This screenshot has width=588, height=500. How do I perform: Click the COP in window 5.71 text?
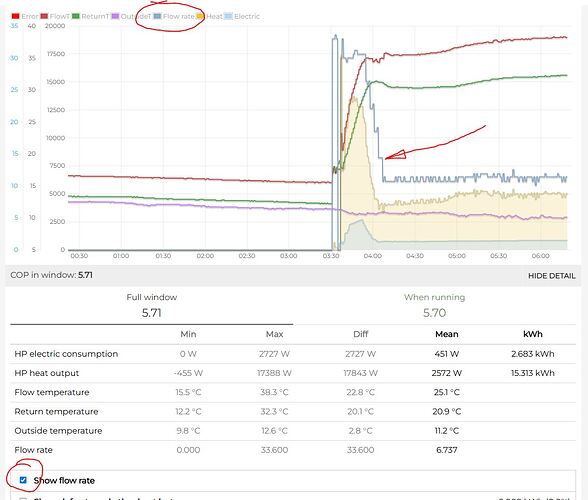51,275
